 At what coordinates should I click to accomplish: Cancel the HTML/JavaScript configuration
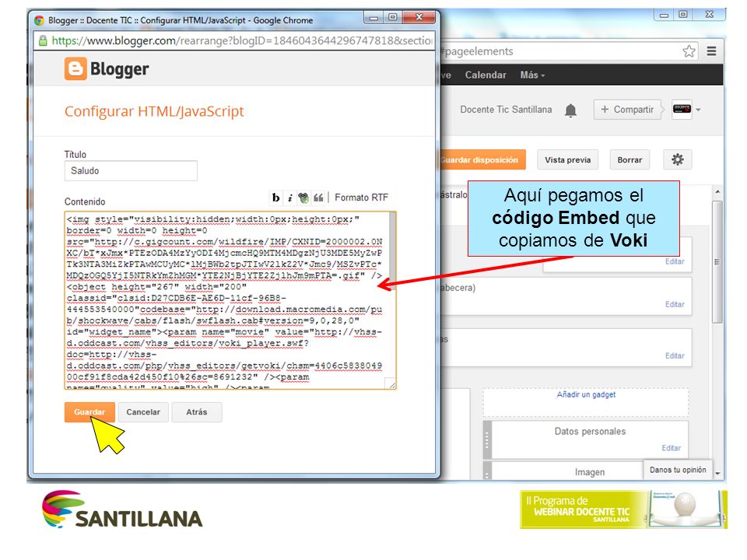pos(143,412)
